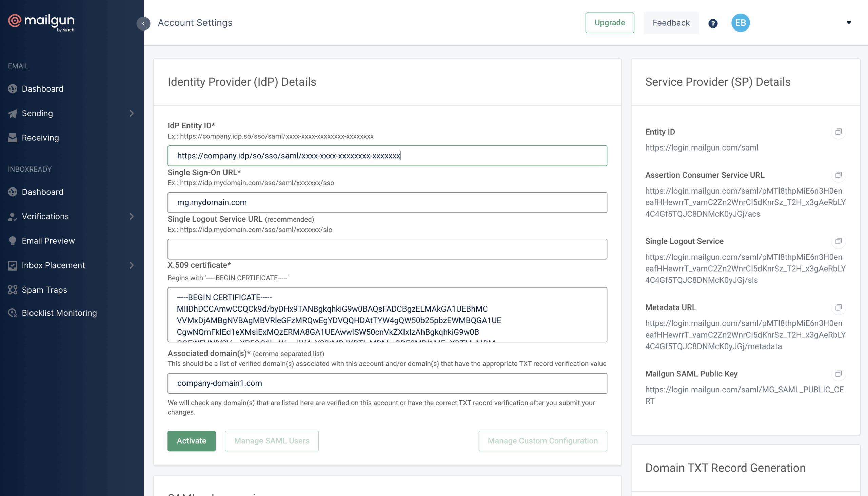
Task: Click the InboxReady Dashboard icon
Action: [13, 192]
